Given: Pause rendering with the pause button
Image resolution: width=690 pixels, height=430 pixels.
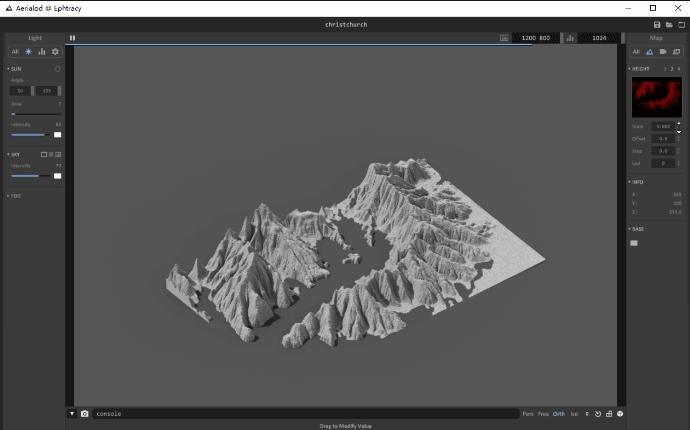Looking at the screenshot, I should click(x=72, y=38).
